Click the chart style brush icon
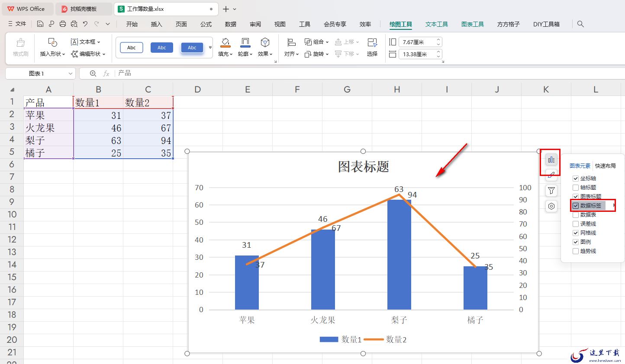 coord(551,175)
